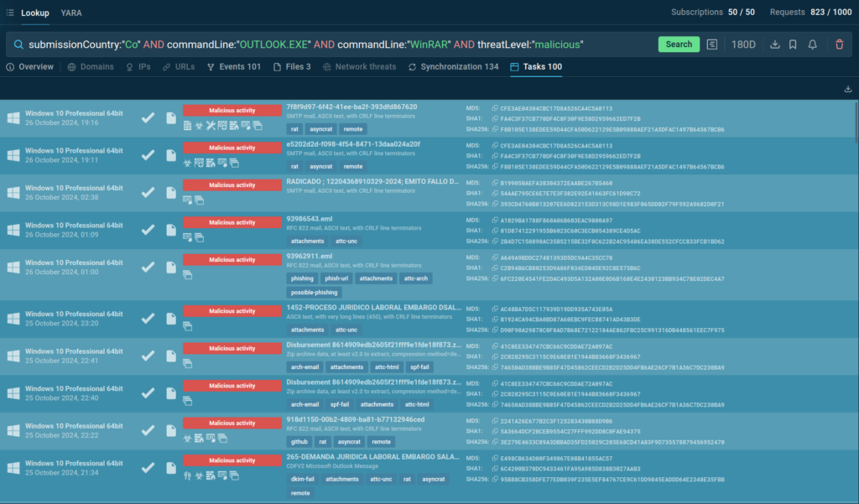
Task: Select the Synchronization 134 tab
Action: 453,66
